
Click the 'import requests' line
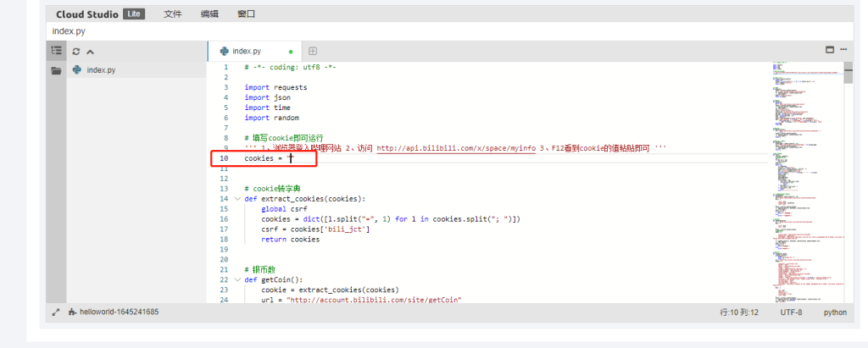275,87
